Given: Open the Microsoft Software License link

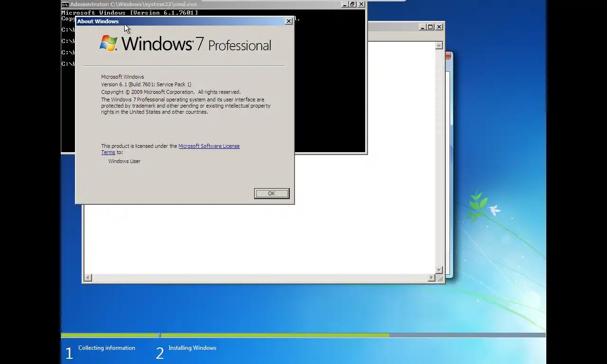Looking at the screenshot, I should tap(209, 146).
